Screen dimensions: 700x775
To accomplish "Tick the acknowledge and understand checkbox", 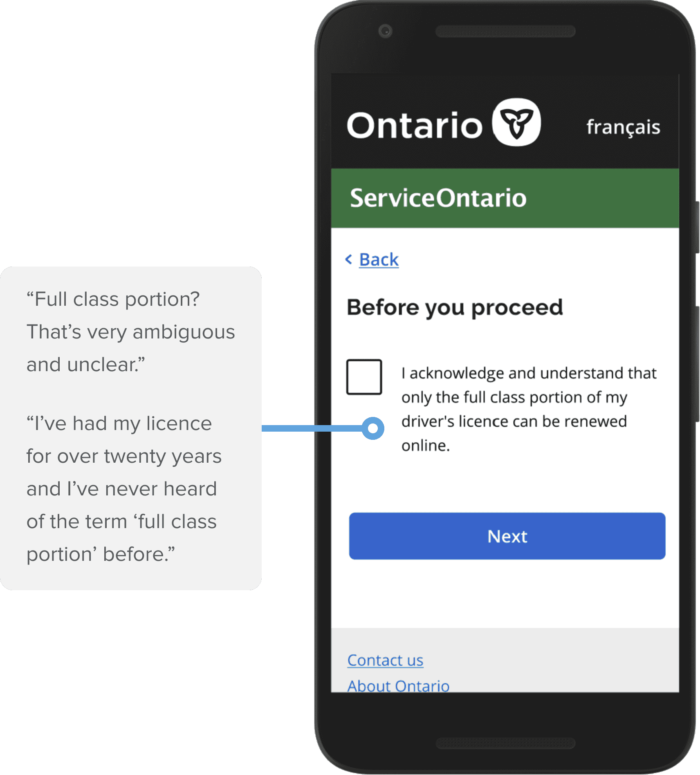I will click(x=364, y=377).
